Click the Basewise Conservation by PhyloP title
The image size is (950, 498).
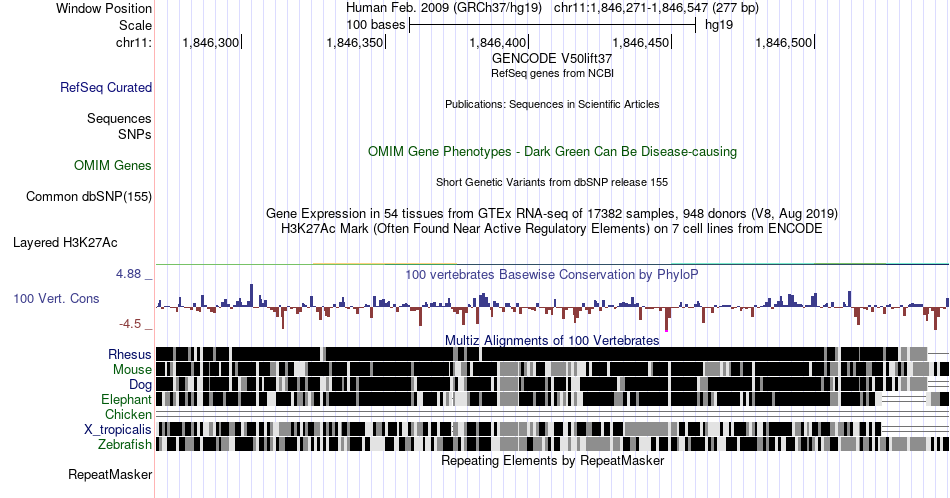(552, 274)
